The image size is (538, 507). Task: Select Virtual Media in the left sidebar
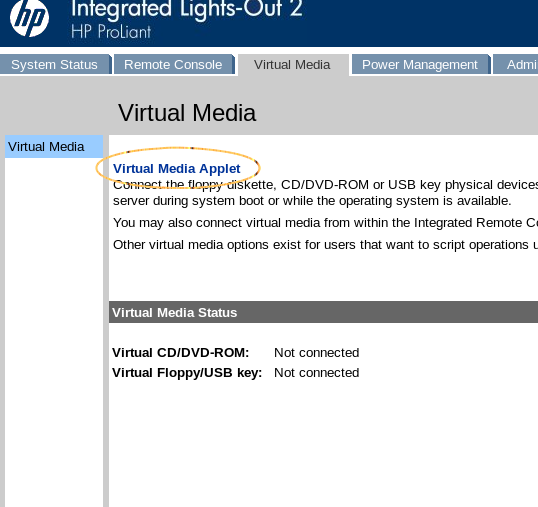pos(54,146)
